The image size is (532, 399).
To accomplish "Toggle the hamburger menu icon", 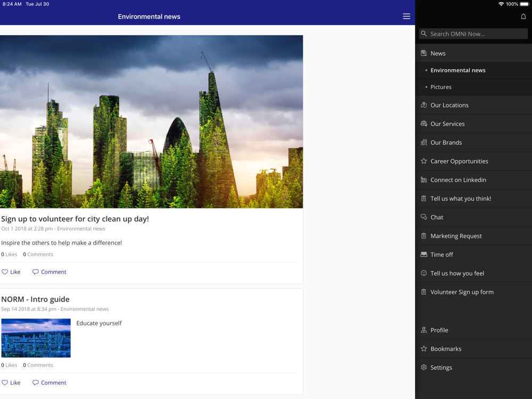I will tap(406, 16).
